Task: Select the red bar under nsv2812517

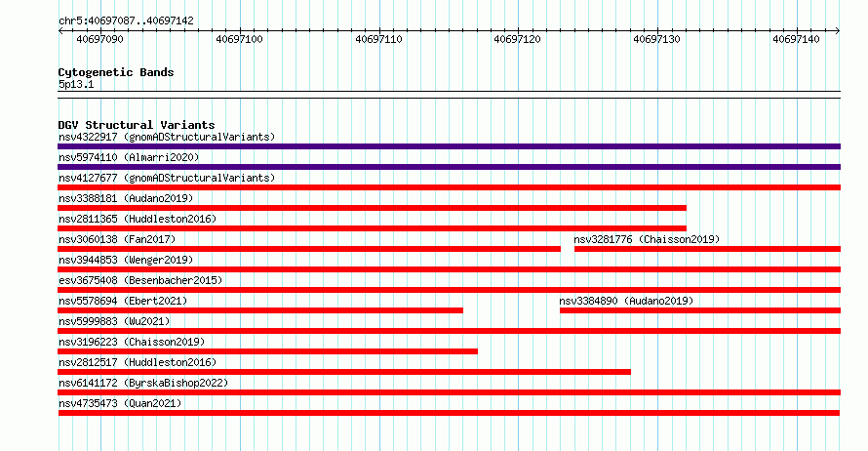Action: 344,372
